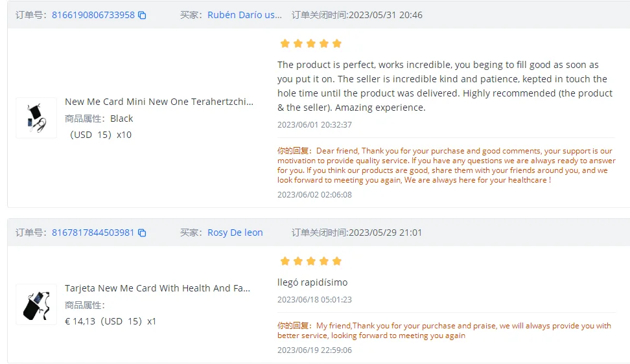Image resolution: width=630 pixels, height=364 pixels.
Task: Open the Tarjeta New Me Card product title
Action: [157, 288]
